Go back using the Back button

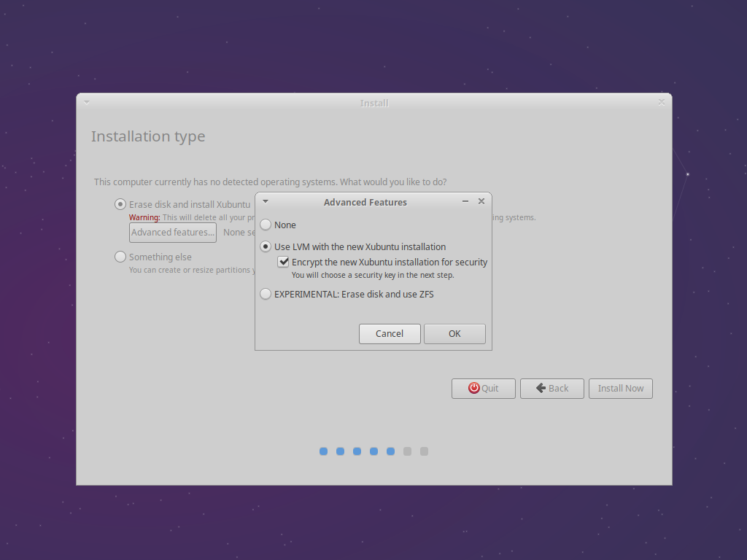552,388
